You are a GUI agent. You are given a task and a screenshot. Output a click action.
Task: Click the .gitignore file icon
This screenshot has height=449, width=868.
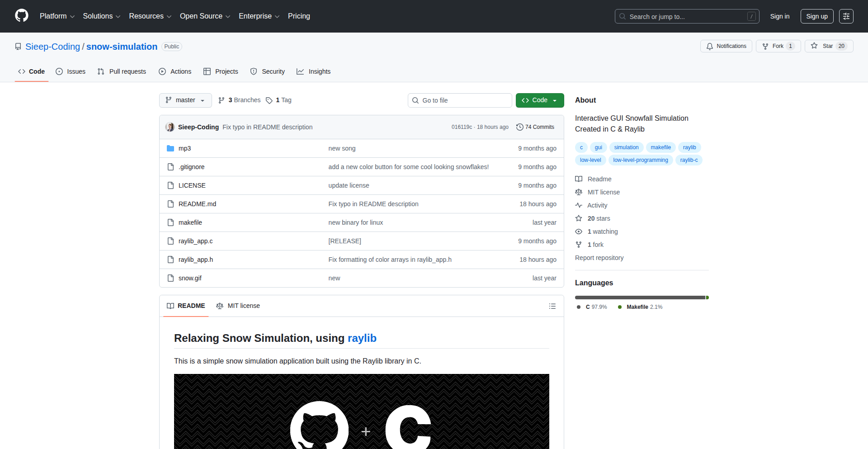[x=170, y=167]
